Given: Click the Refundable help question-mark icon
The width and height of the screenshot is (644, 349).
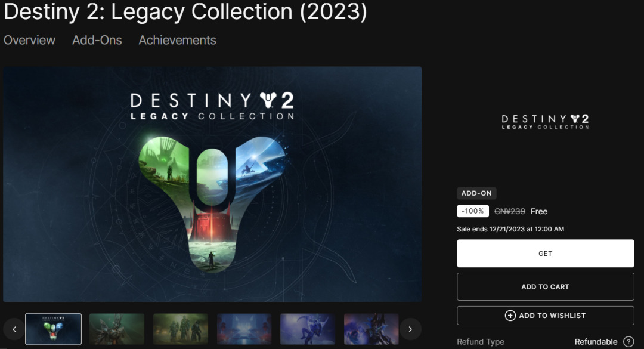Looking at the screenshot, I should (628, 342).
